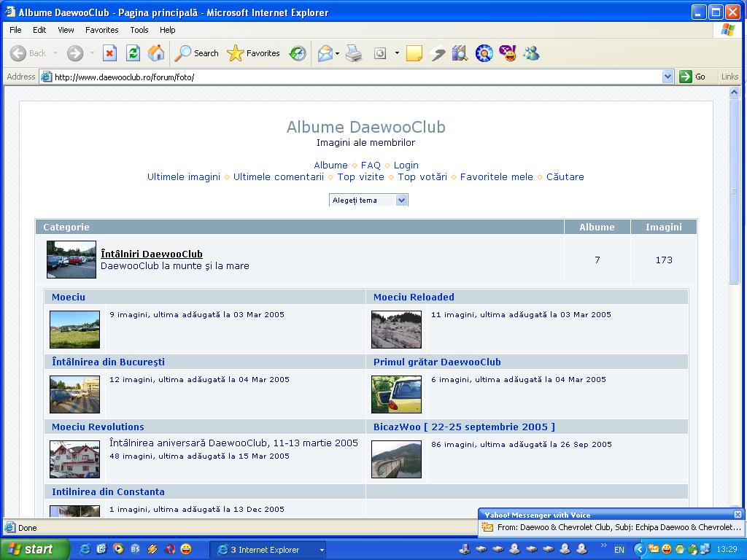Click the Go button beside the address bar
The image size is (747, 560).
(693, 77)
